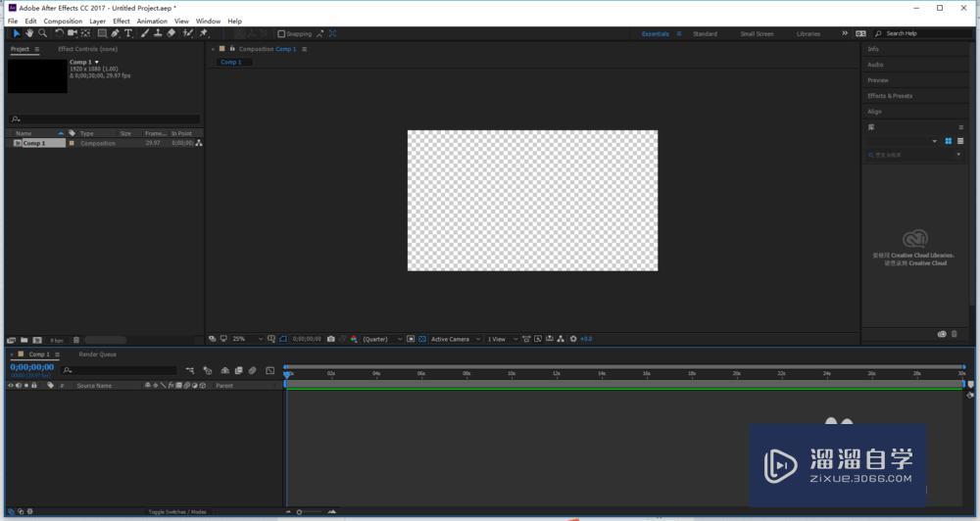Delete selected project item with trash icon
Viewport: 980px width, 521px height.
click(x=76, y=340)
